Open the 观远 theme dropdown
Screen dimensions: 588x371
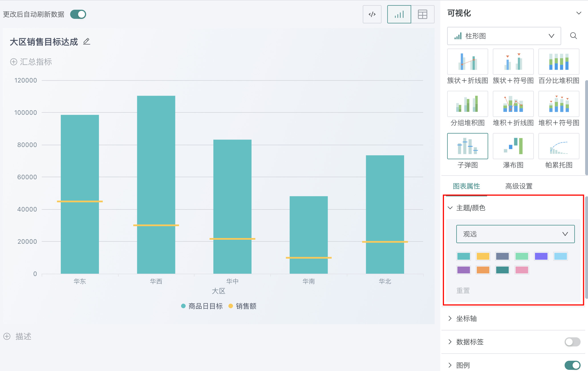(515, 234)
